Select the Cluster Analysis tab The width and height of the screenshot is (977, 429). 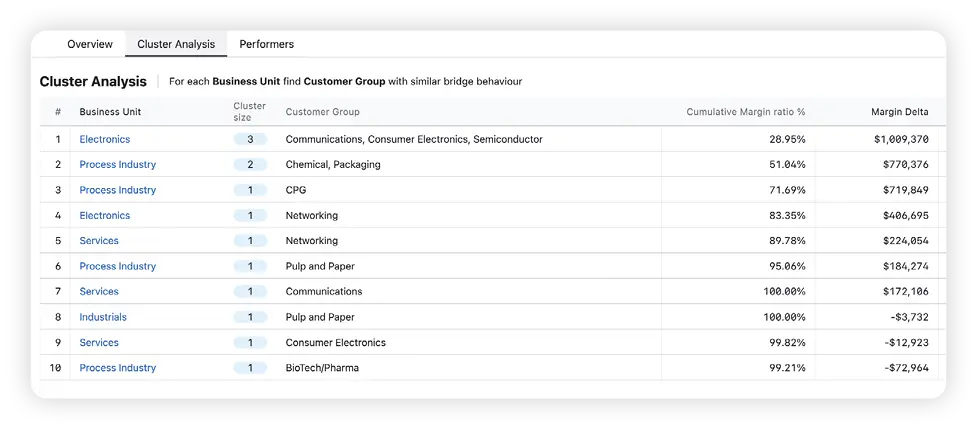(175, 44)
